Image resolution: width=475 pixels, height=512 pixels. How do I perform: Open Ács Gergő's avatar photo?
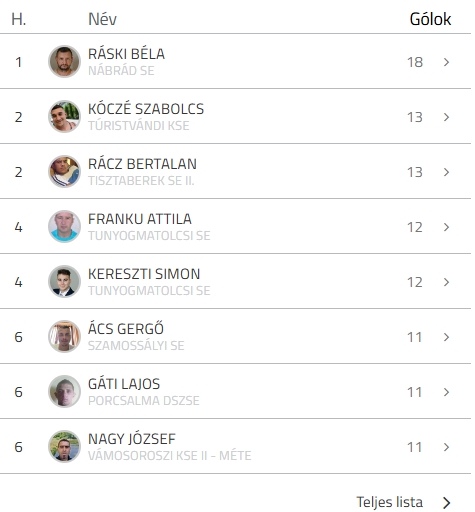(64, 337)
